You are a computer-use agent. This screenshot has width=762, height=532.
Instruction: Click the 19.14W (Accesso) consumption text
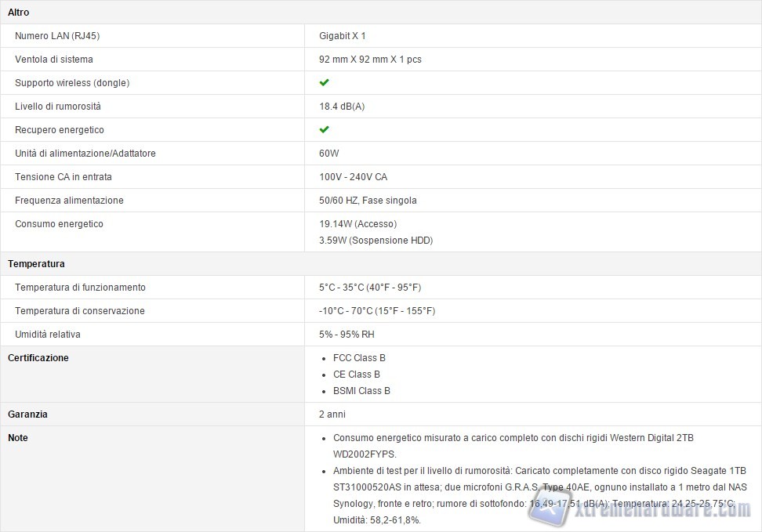tap(357, 224)
